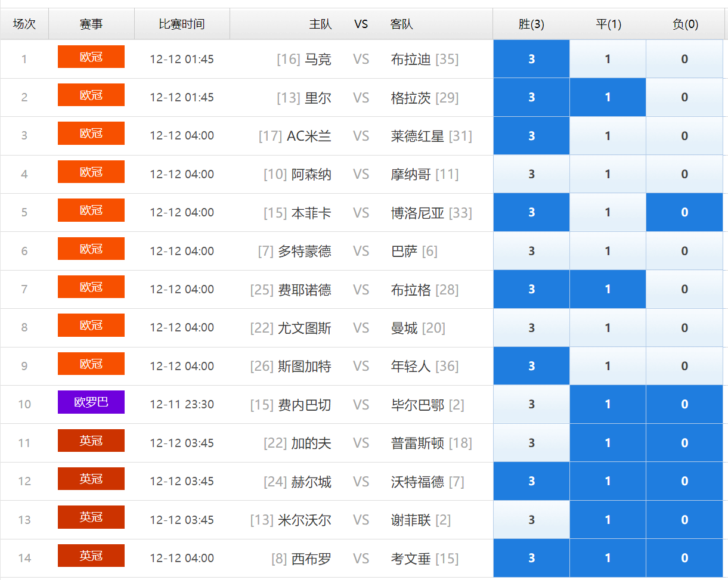The height and width of the screenshot is (580, 728).
Task: Toggle loss (0) for 费内巴切 vs 毕尔巴鄂
Action: pos(684,404)
